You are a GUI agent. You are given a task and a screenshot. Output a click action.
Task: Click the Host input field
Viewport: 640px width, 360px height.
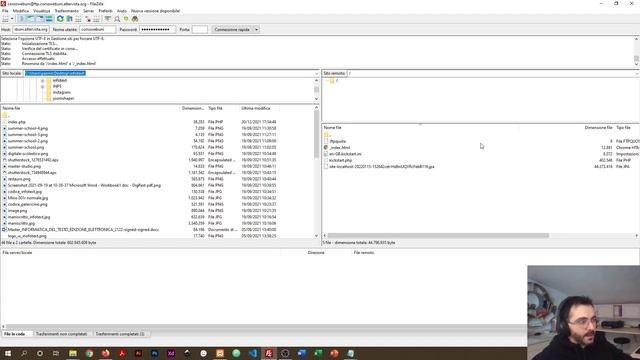pyautogui.click(x=31, y=29)
